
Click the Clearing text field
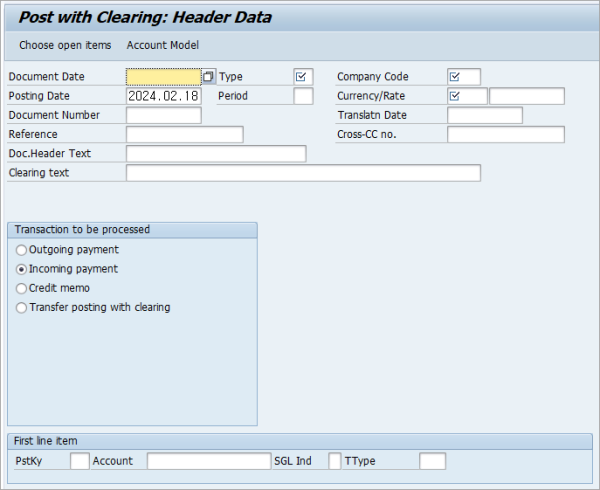[x=303, y=173]
